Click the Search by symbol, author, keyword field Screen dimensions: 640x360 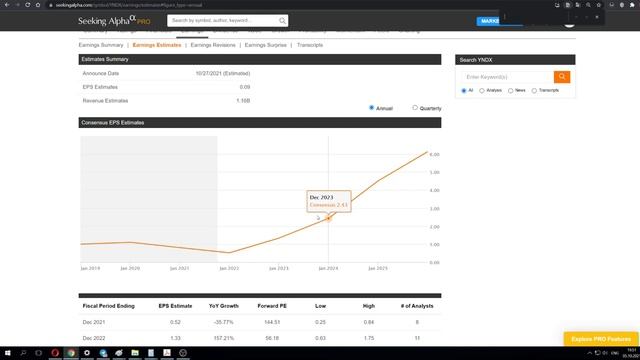pos(223,20)
